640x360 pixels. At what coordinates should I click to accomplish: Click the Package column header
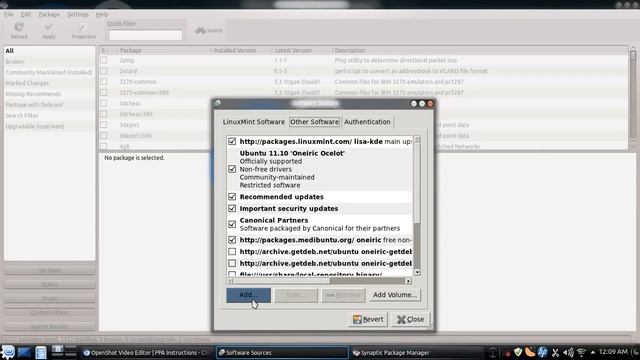click(x=163, y=50)
